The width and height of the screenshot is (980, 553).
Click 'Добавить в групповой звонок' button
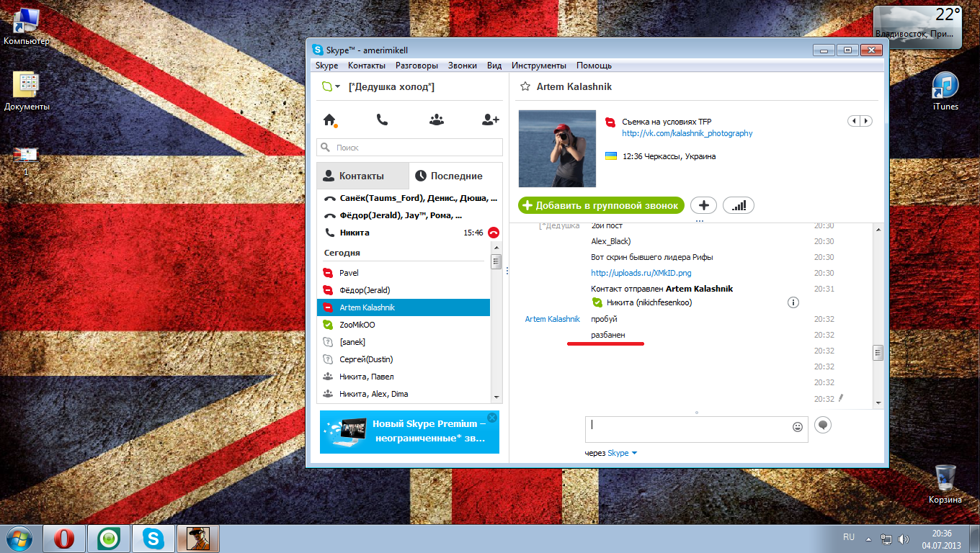[601, 205]
